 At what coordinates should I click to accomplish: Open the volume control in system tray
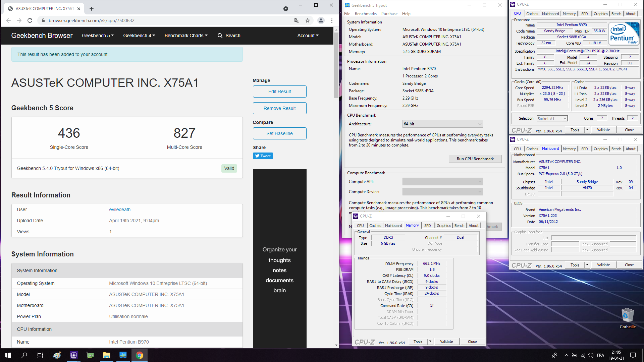(x=591, y=355)
